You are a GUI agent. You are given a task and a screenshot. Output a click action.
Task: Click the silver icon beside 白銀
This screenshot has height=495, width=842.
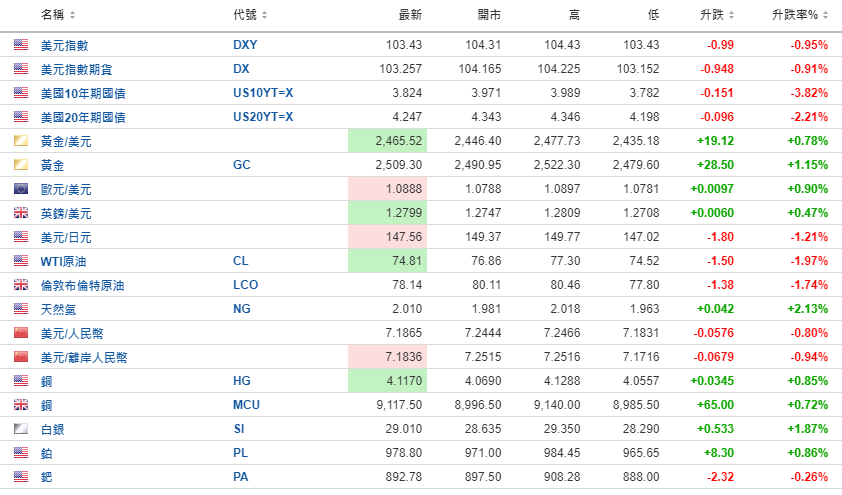tap(21, 429)
